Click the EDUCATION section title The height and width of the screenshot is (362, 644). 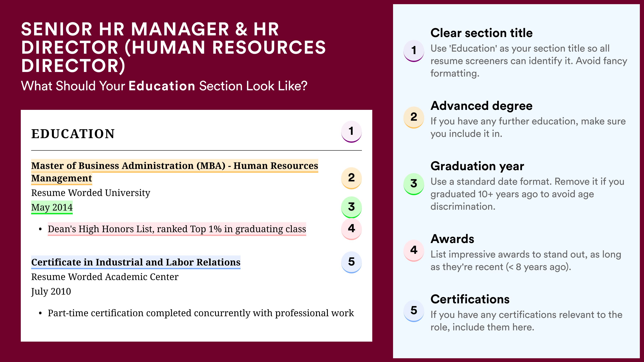73,134
